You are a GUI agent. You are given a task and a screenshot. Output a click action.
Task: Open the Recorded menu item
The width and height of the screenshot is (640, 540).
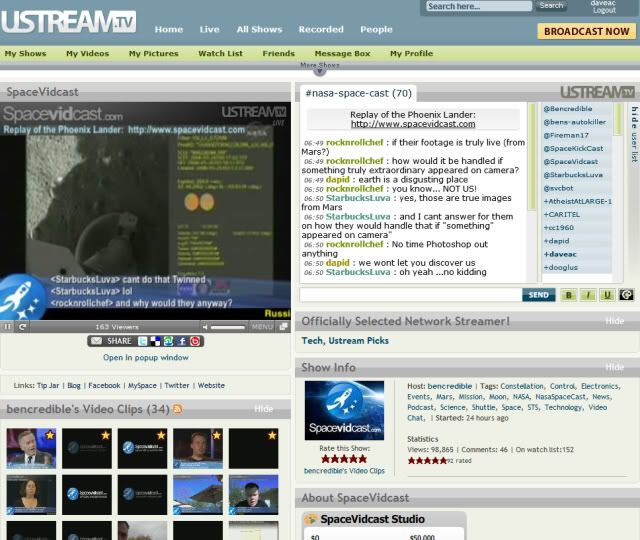pyautogui.click(x=321, y=29)
